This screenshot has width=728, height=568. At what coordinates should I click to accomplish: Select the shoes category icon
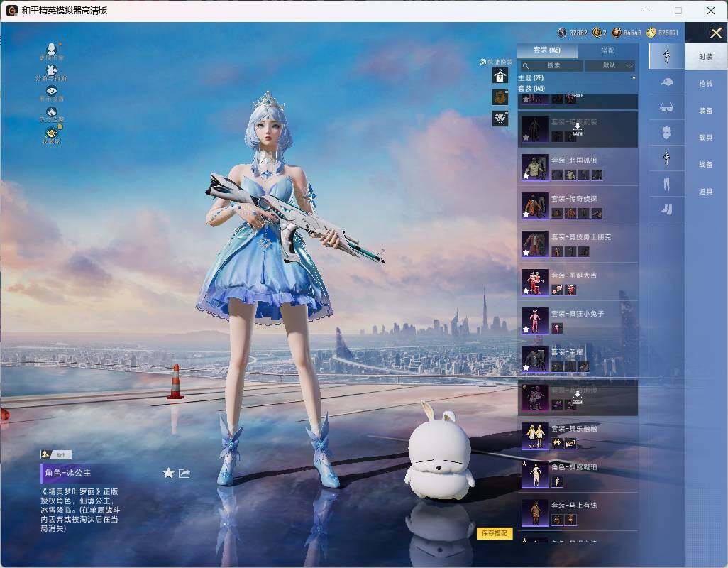tap(666, 209)
